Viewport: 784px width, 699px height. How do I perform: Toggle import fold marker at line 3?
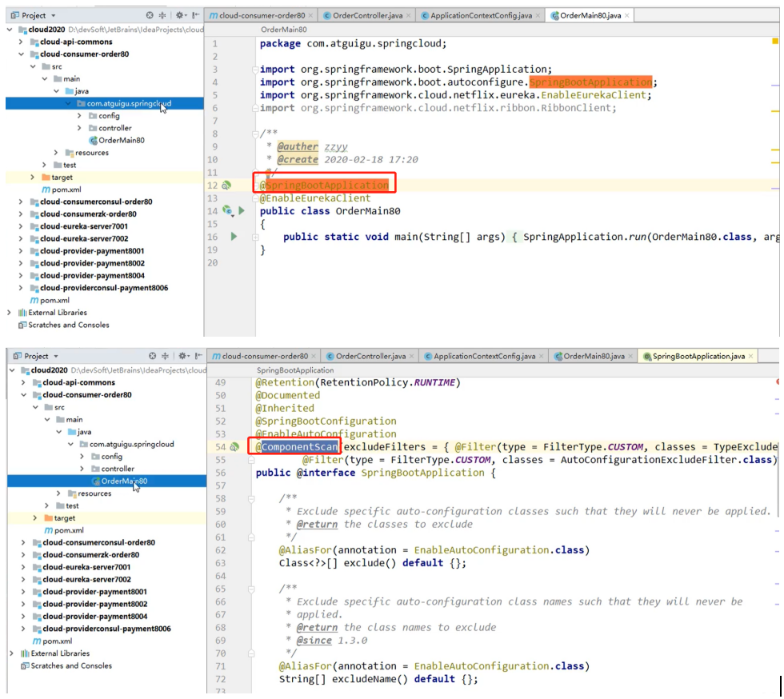click(x=255, y=69)
